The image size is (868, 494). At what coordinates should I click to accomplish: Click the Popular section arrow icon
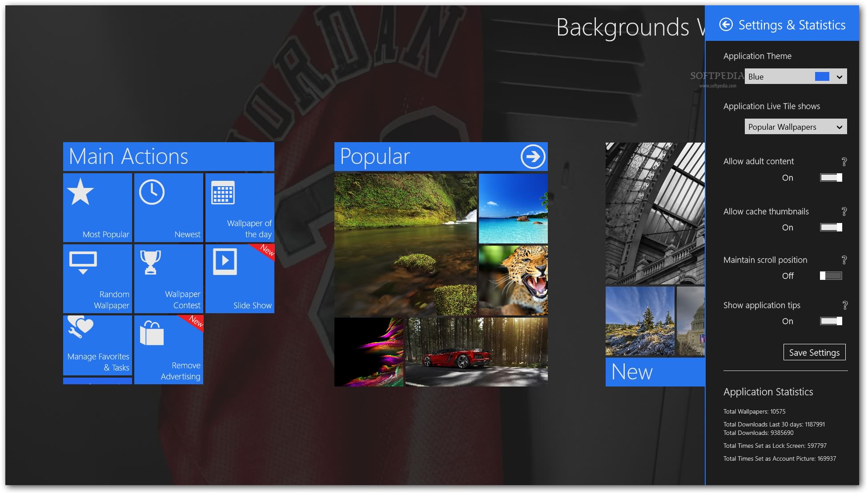pos(533,156)
